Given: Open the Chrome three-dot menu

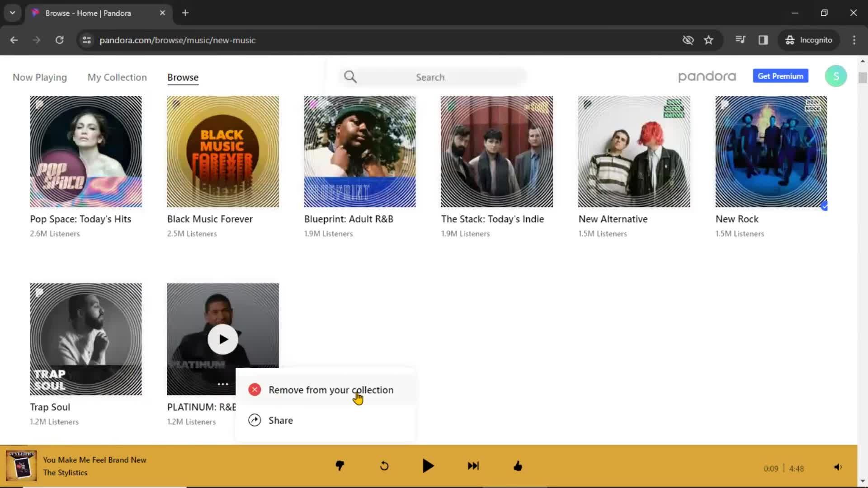Looking at the screenshot, I should 854,40.
